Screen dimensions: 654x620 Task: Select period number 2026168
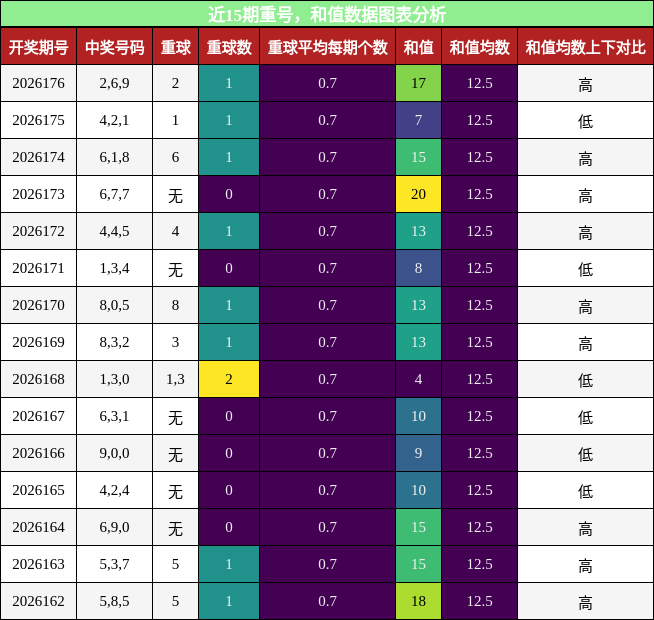(38, 379)
